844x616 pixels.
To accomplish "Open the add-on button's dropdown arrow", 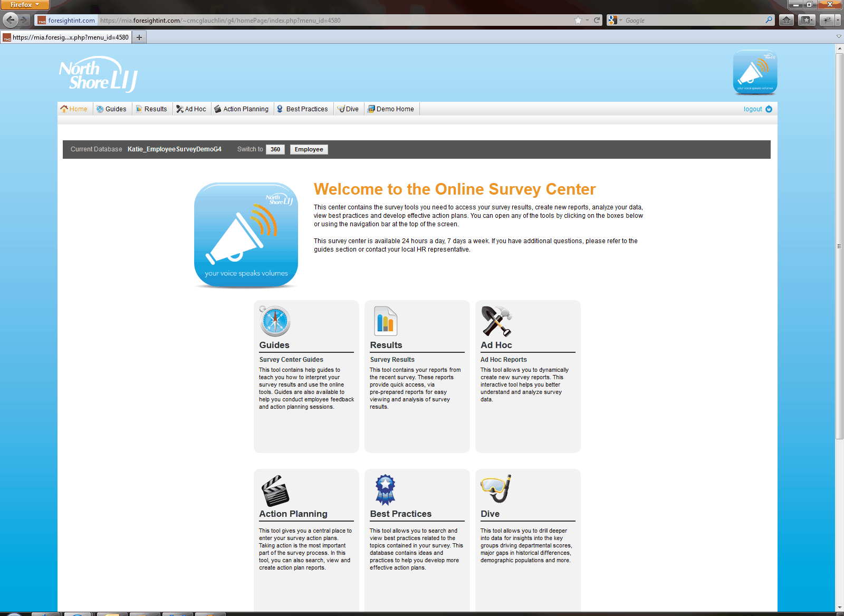I will point(838,21).
